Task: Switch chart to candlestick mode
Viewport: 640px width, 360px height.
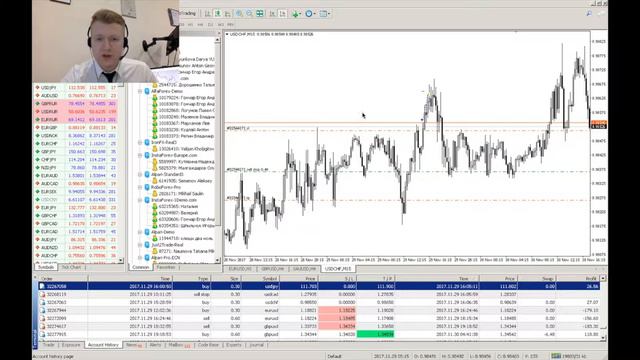Action: (x=218, y=13)
